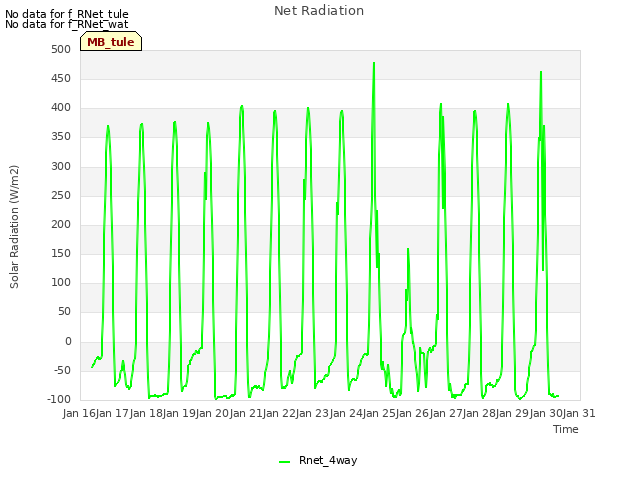640x480 pixels.
Task: Select the 'No data for f_RNet_wat' message
Action: [67, 24]
